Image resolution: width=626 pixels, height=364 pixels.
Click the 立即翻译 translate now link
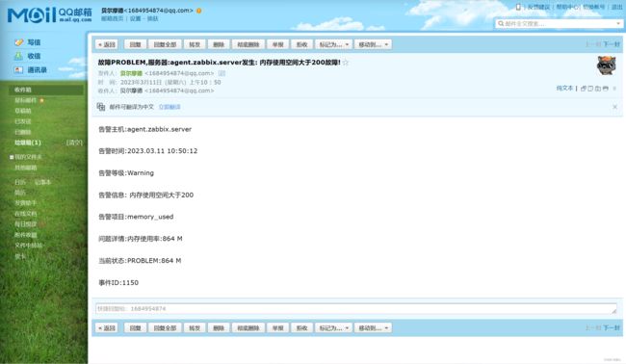[x=170, y=107]
